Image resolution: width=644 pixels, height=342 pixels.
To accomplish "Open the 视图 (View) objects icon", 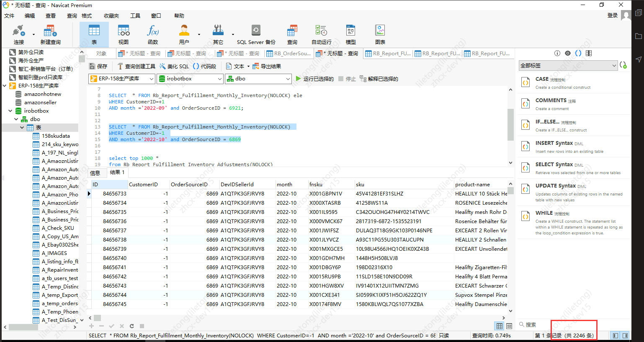I will click(x=124, y=34).
